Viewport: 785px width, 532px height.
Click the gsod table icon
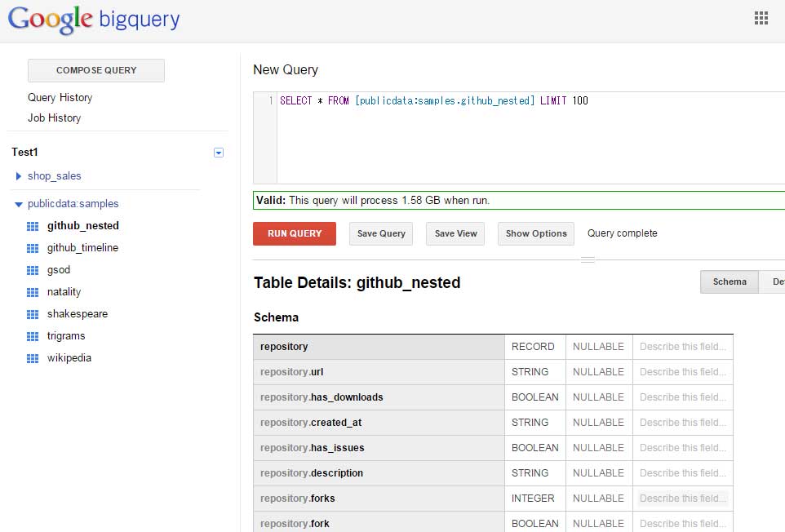pos(33,270)
